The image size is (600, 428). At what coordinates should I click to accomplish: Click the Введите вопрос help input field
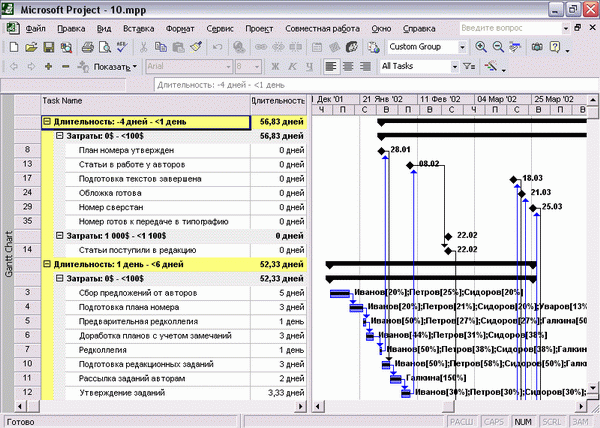click(x=511, y=28)
